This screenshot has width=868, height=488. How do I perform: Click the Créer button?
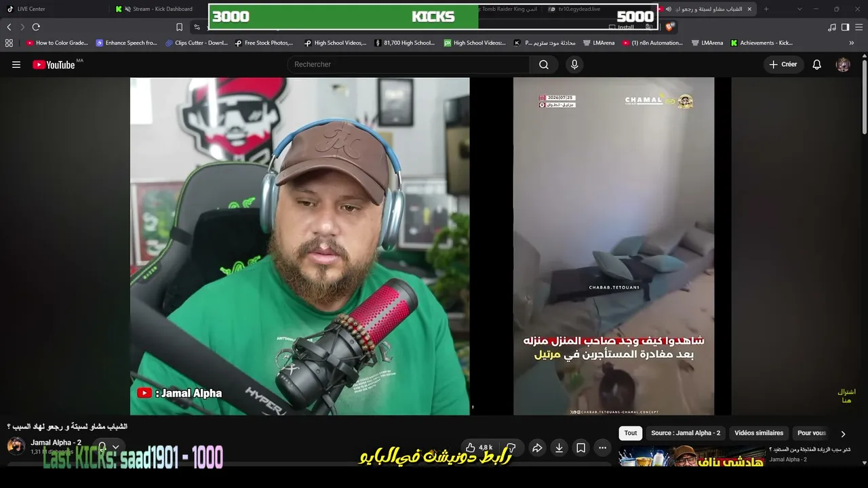[783, 64]
